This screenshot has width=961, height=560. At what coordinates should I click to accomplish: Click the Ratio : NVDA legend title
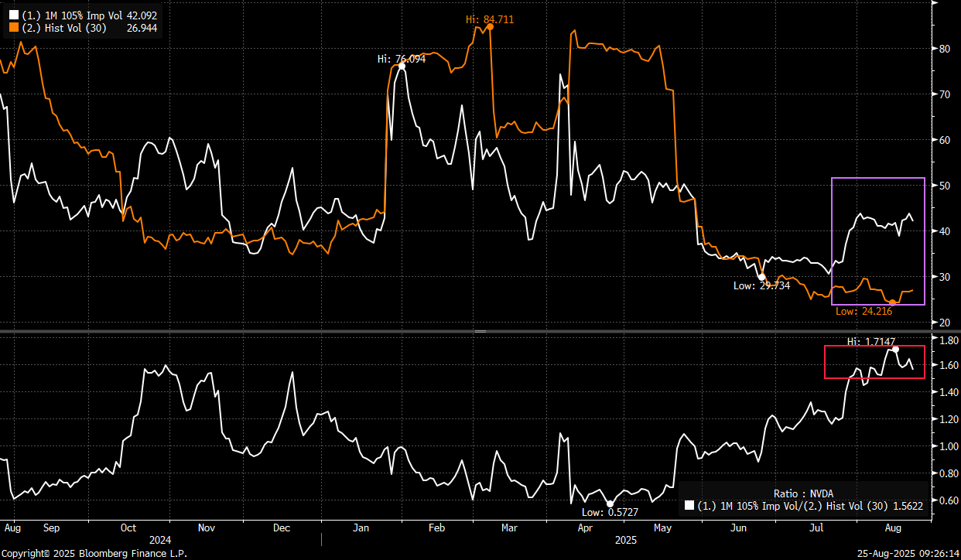click(803, 493)
